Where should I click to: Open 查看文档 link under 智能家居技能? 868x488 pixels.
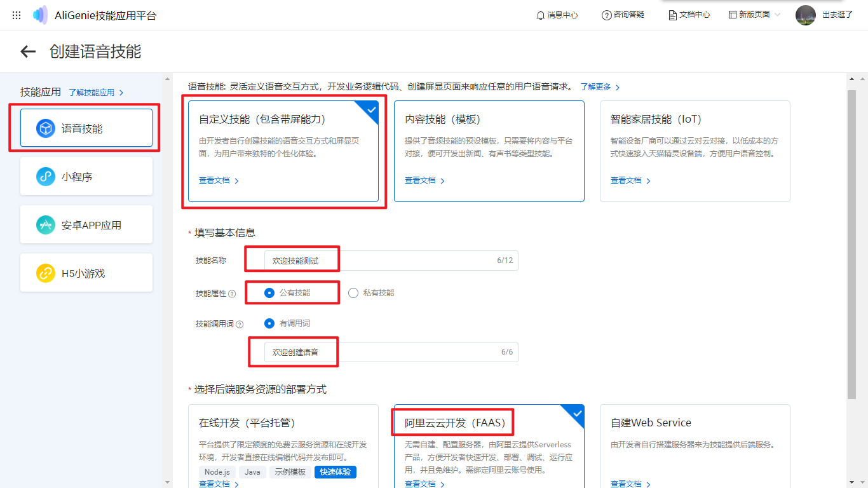point(626,181)
